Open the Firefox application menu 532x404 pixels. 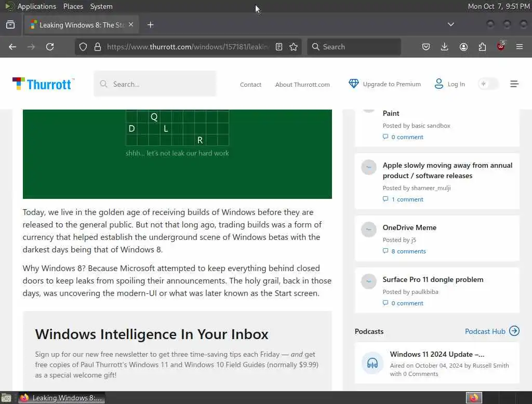coord(520,47)
